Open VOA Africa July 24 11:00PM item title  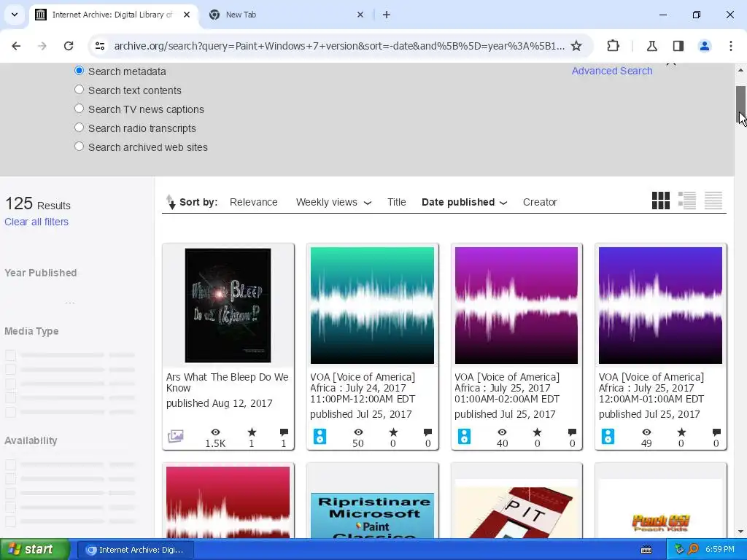tap(363, 388)
